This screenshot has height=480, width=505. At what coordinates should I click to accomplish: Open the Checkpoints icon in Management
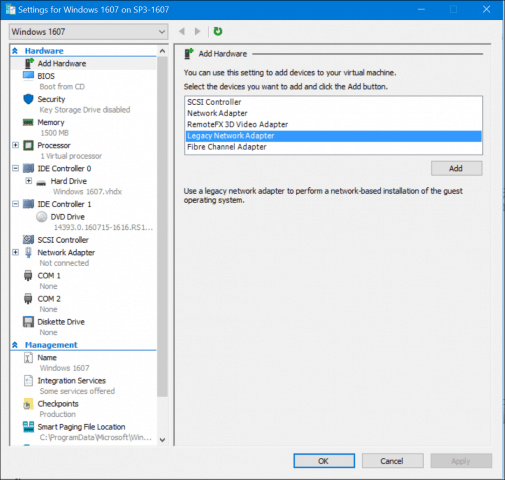pyautogui.click(x=28, y=404)
